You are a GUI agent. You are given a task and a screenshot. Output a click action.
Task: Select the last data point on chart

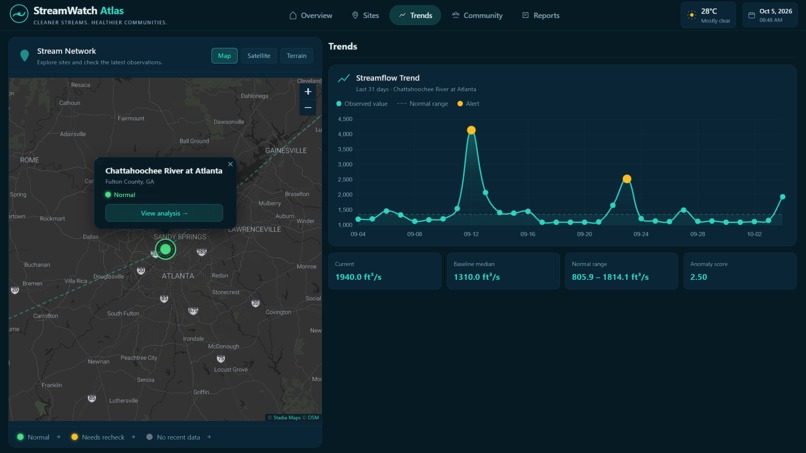(x=782, y=197)
